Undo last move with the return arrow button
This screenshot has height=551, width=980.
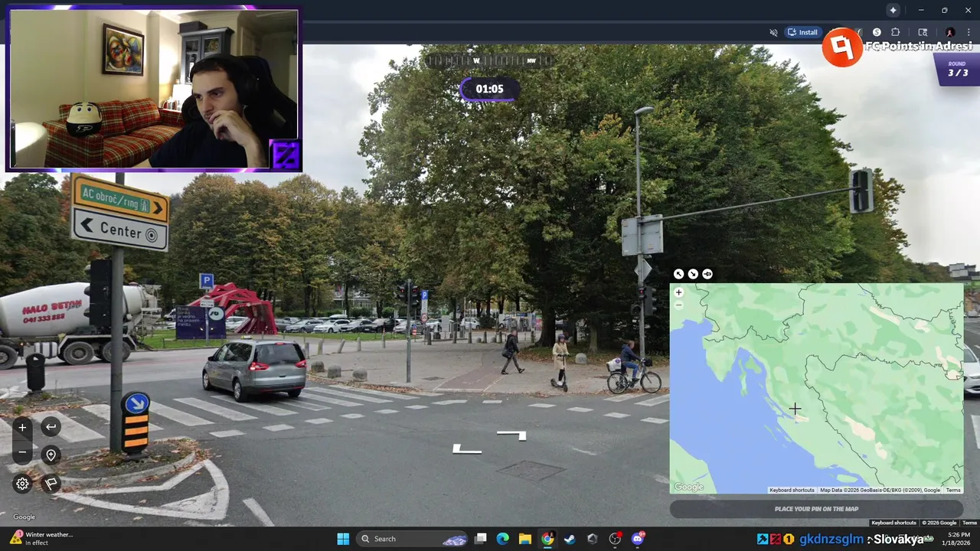coord(51,427)
